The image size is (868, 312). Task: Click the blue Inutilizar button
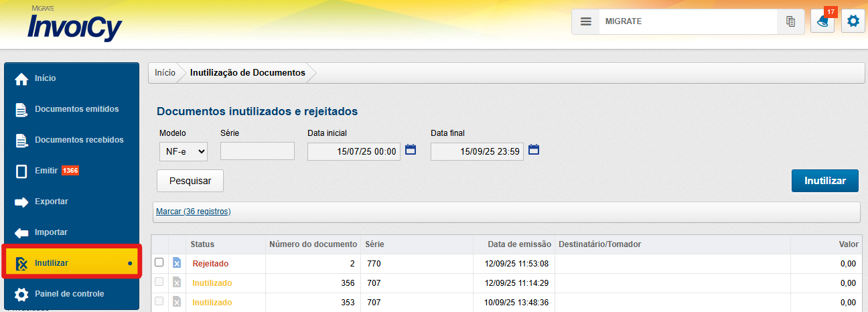tap(824, 181)
